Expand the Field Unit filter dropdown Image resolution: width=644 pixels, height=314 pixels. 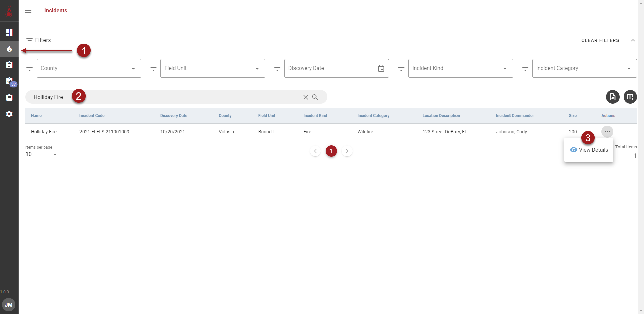[x=257, y=69]
